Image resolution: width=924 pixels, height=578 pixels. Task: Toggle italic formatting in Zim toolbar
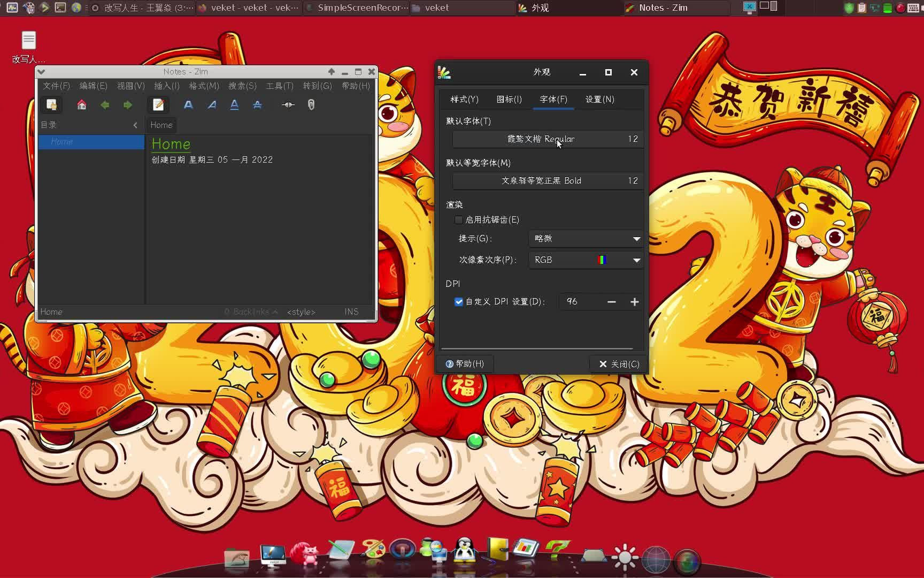[211, 105]
